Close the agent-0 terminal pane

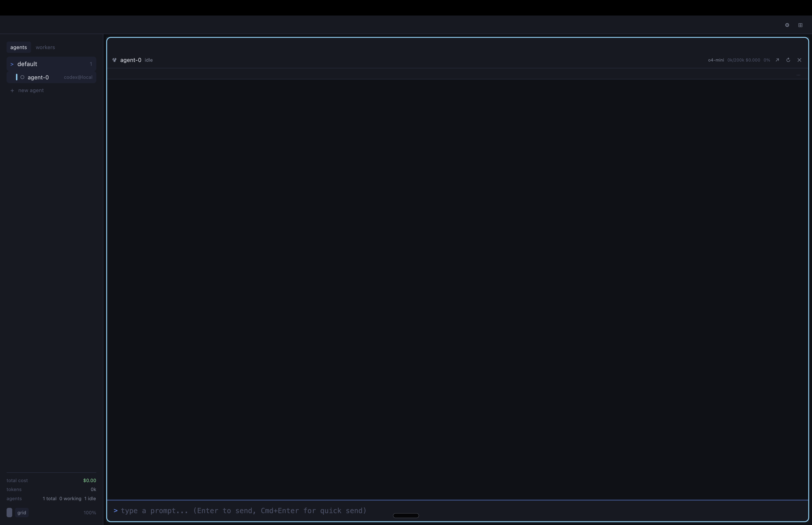click(x=799, y=60)
